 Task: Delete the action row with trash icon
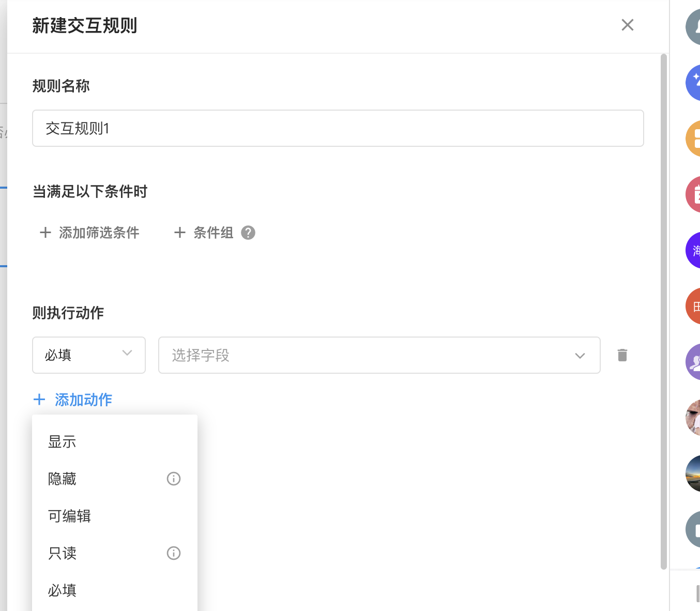tap(622, 355)
